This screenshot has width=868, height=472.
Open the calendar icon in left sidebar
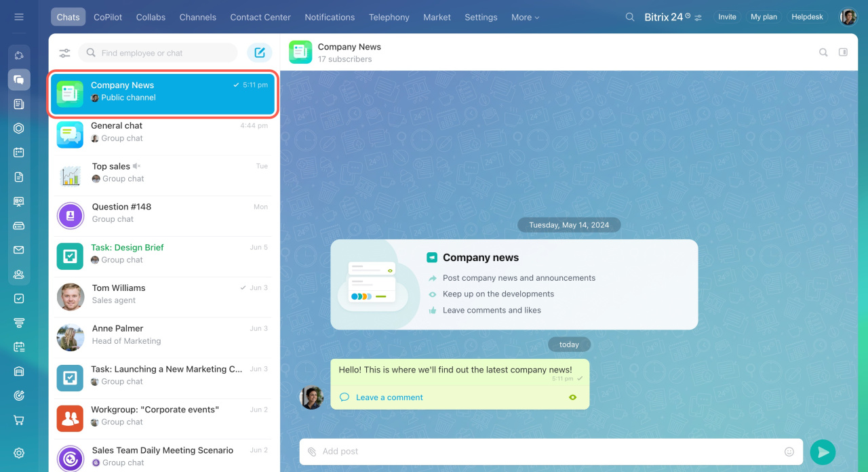pyautogui.click(x=19, y=153)
